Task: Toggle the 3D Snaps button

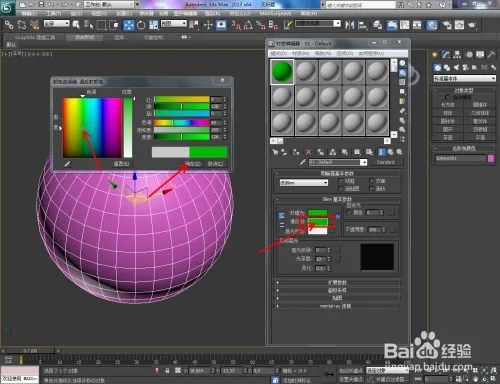Action: tap(236, 25)
